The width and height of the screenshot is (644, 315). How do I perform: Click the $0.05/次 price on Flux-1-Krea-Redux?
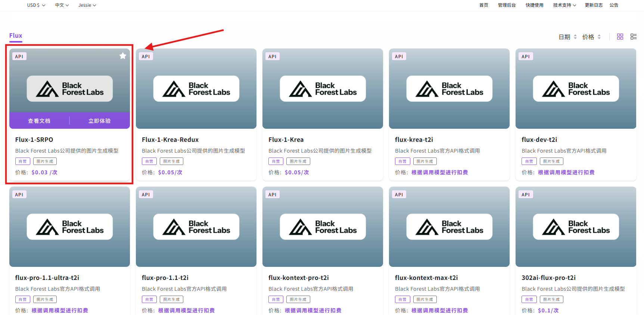coord(170,172)
